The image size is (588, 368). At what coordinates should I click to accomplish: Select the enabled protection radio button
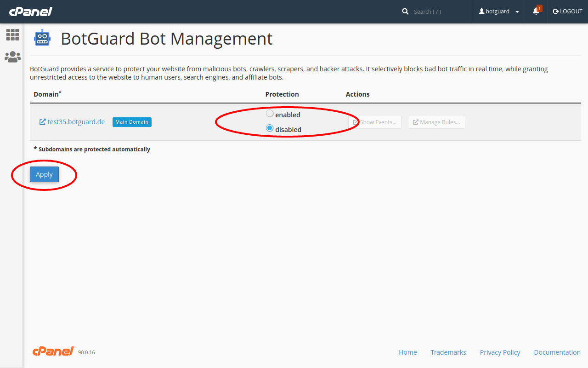[x=270, y=114]
